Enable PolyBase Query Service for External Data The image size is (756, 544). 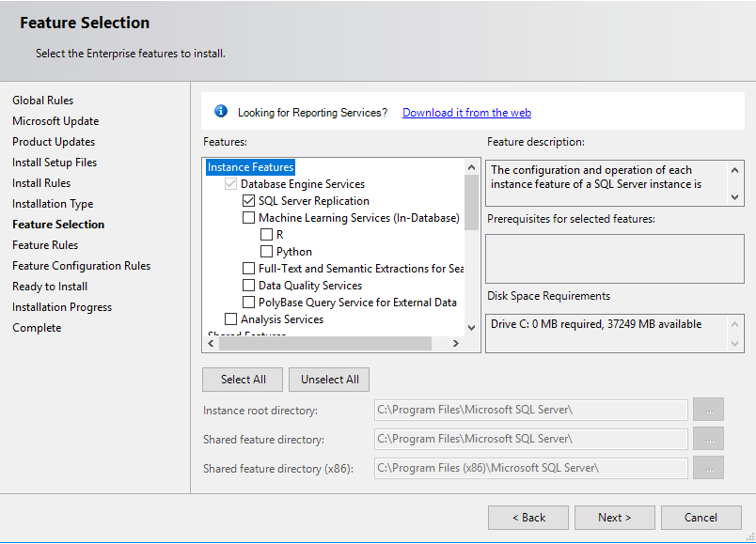tap(249, 303)
